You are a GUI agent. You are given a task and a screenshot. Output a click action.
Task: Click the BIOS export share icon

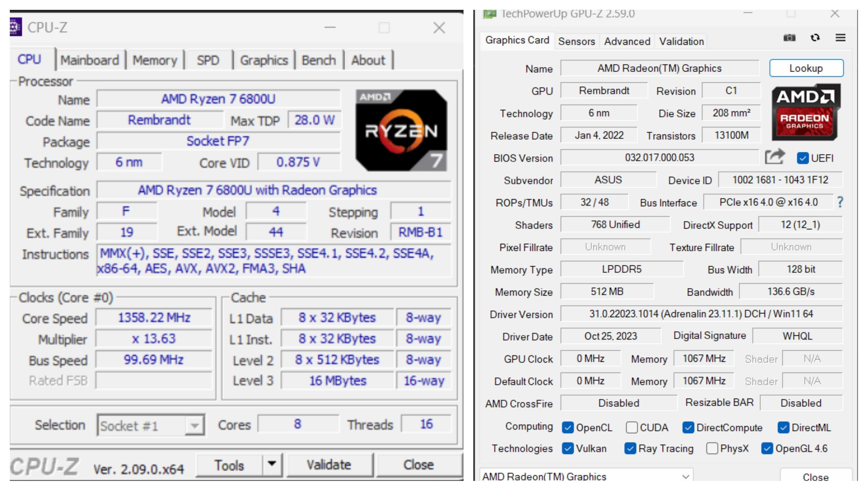pos(775,157)
